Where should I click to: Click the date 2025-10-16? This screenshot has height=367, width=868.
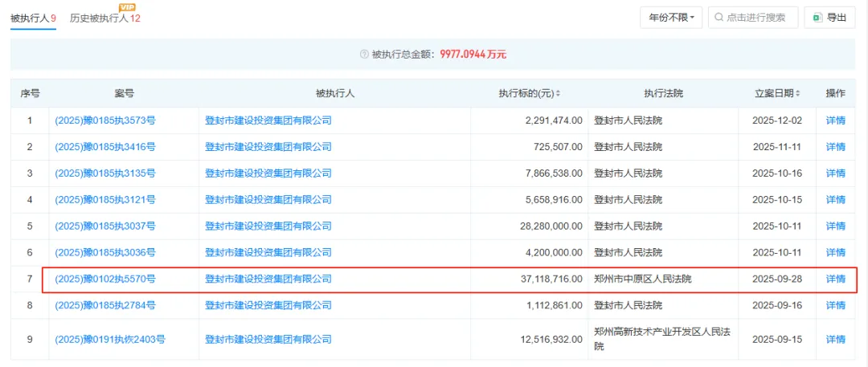tap(777, 173)
